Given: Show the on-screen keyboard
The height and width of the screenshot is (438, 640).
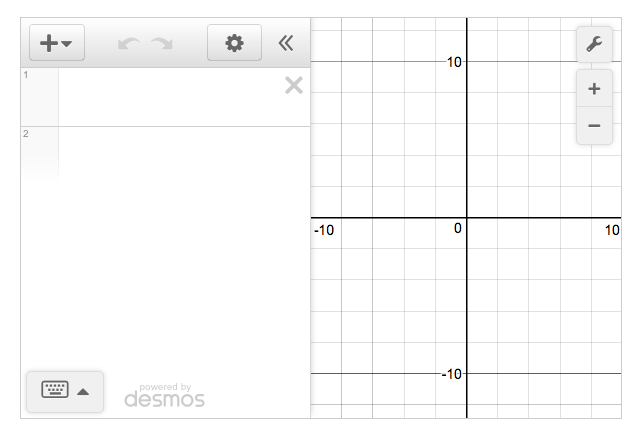Looking at the screenshot, I should pos(53,390).
